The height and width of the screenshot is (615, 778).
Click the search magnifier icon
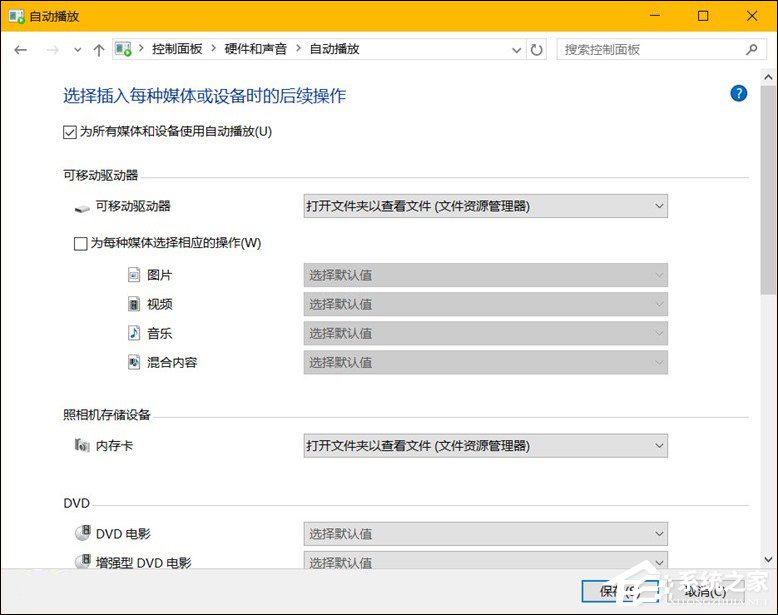pos(752,49)
